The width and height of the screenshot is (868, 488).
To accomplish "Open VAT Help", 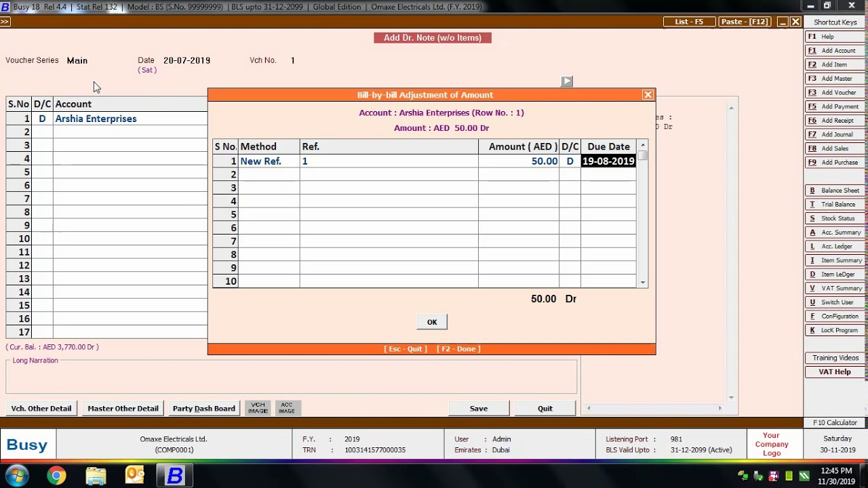I will click(x=835, y=371).
